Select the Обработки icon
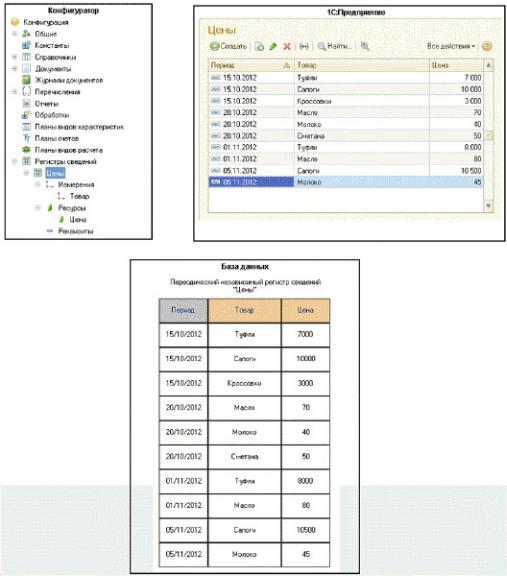The width and height of the screenshot is (507, 576). (26, 115)
